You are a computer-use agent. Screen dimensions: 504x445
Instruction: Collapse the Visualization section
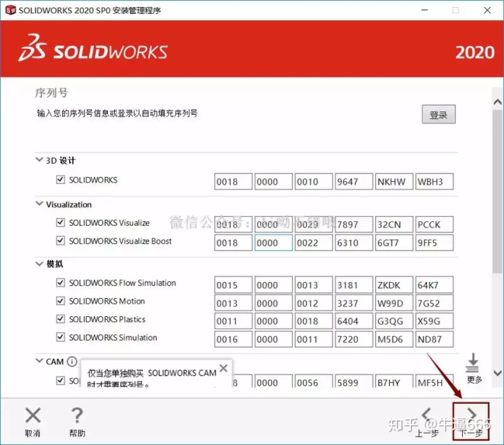pos(39,204)
